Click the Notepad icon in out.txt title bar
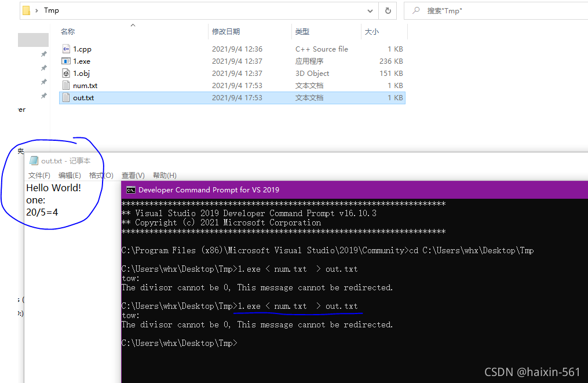This screenshot has height=383, width=588. point(34,161)
